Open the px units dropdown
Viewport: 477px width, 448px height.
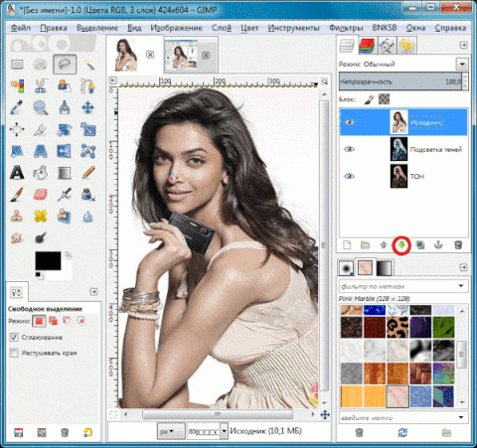coord(171,431)
